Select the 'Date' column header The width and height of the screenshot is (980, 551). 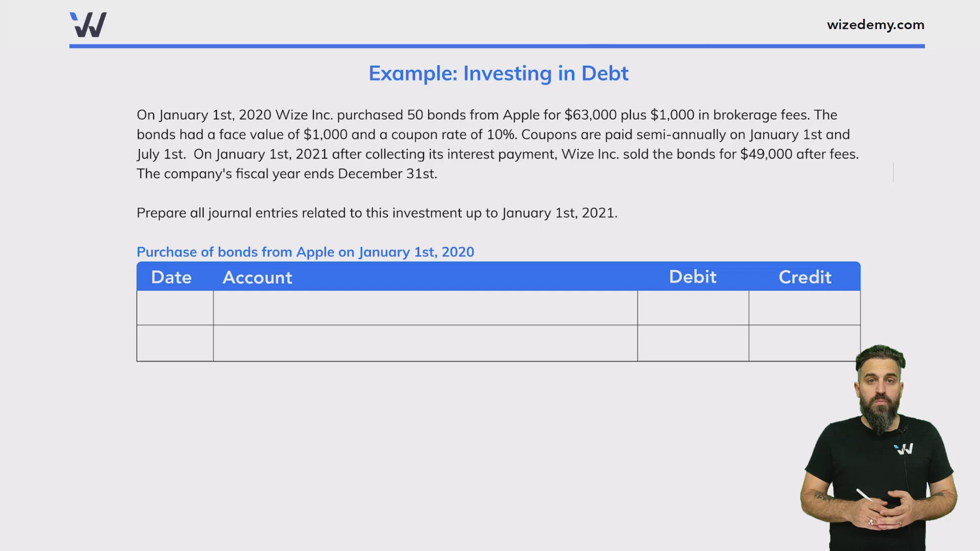[171, 277]
